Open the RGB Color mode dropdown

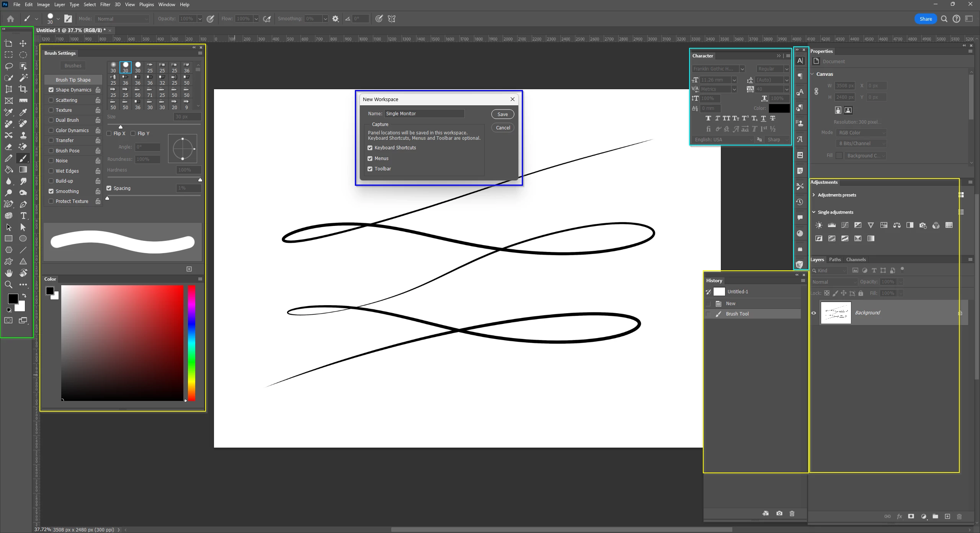pos(861,132)
